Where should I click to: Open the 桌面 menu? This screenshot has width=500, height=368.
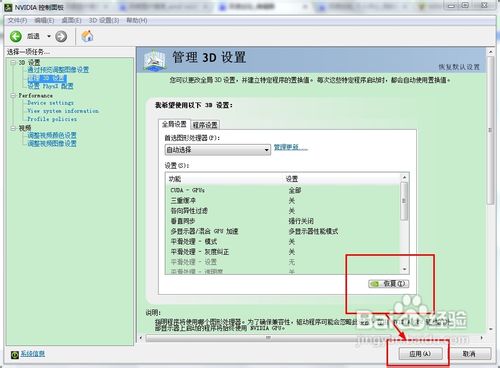[71, 21]
